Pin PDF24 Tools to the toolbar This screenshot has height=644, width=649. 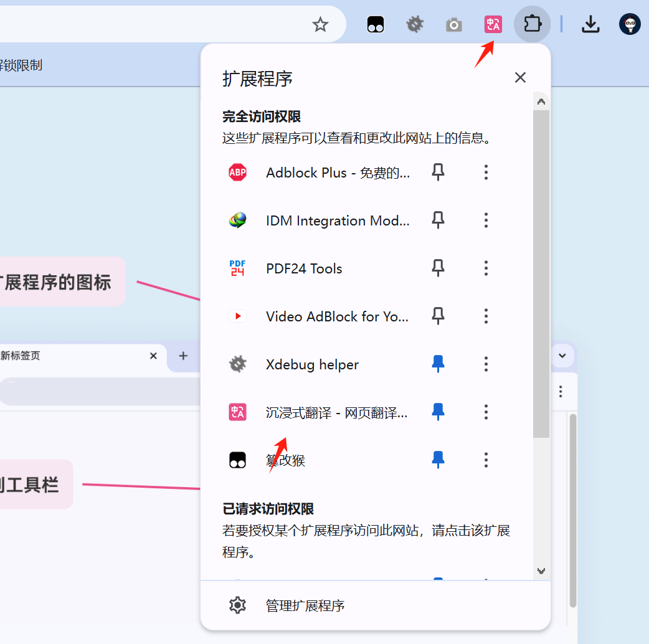tap(438, 268)
